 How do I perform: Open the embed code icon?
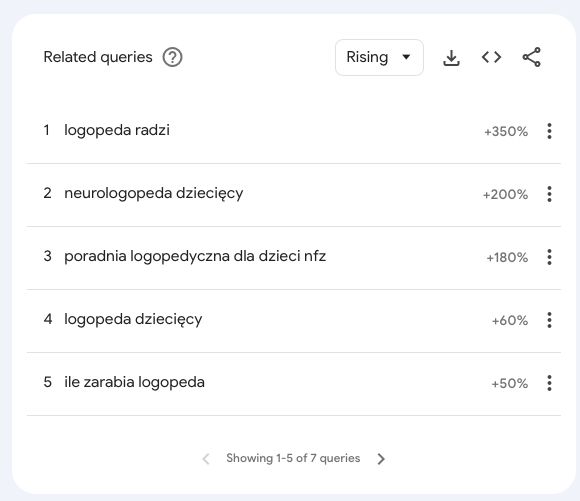click(x=491, y=57)
